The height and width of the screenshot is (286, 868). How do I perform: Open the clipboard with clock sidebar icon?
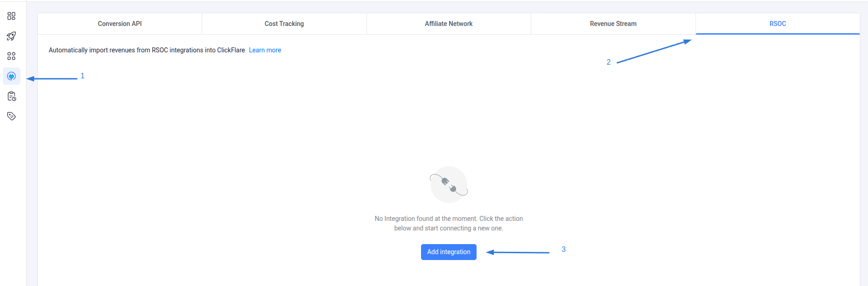pos(11,96)
